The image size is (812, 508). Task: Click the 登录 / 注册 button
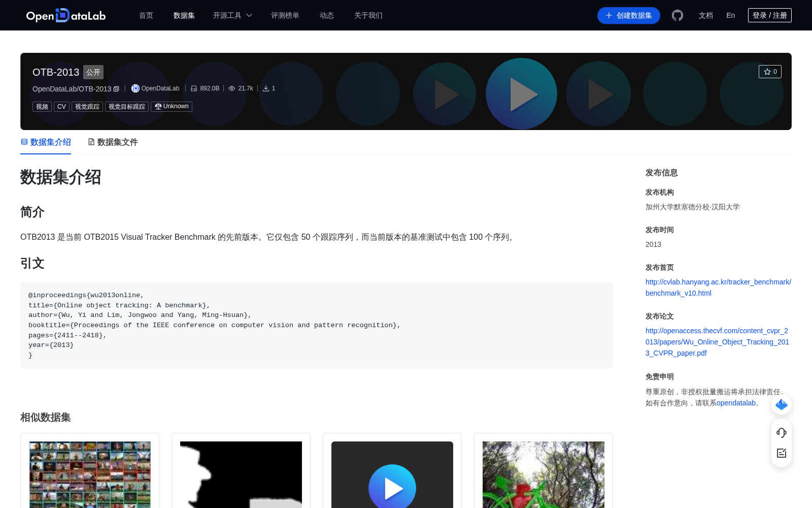click(770, 15)
